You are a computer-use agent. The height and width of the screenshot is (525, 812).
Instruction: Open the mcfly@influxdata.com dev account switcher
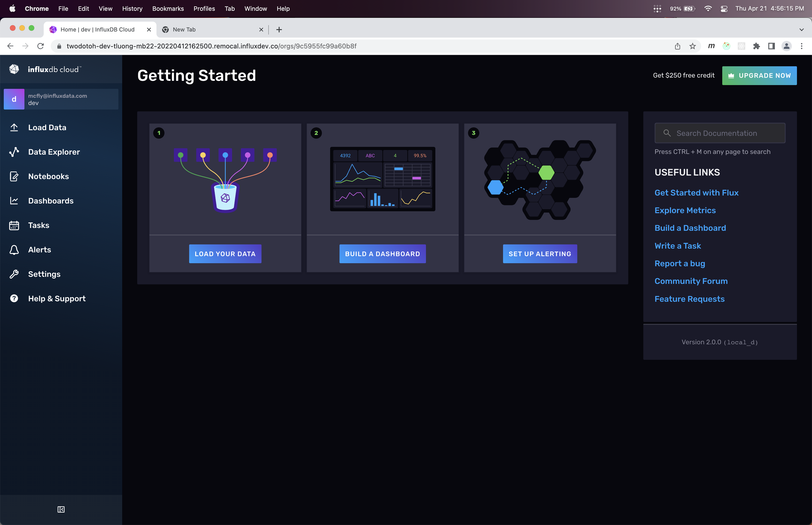61,99
